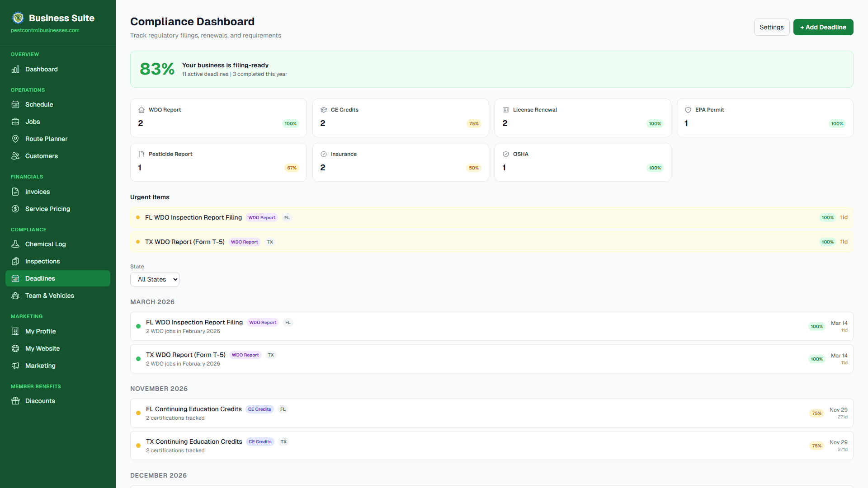View member Discounts
Image resolution: width=868 pixels, height=488 pixels.
(39, 401)
